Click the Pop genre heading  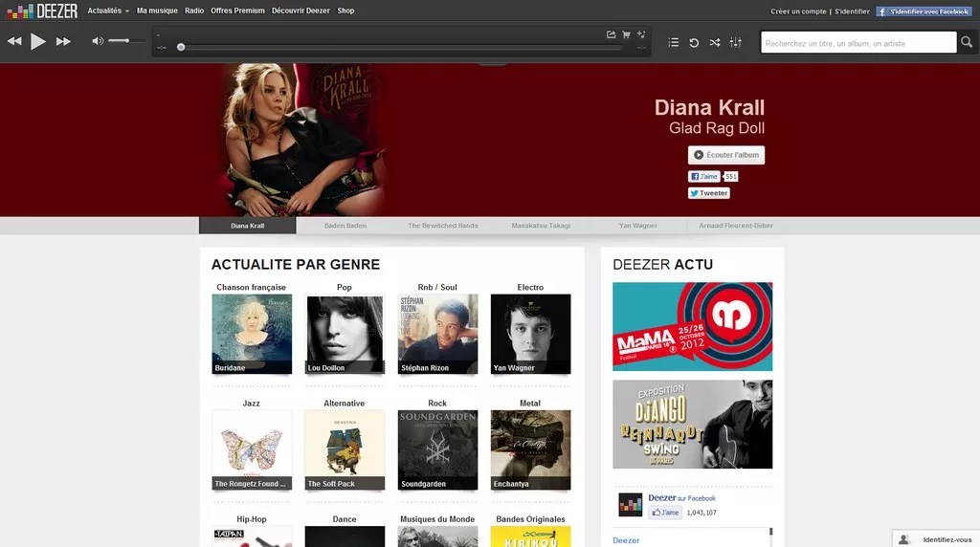click(x=345, y=287)
